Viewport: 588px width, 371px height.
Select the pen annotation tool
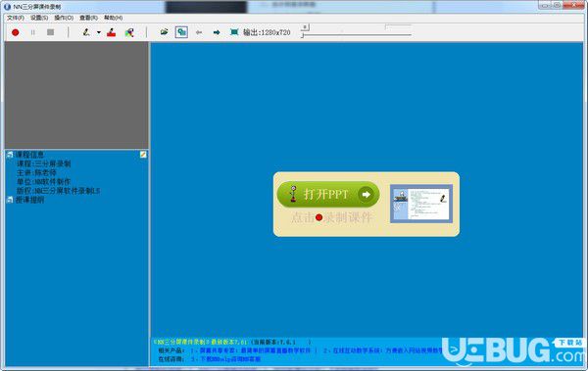point(86,32)
